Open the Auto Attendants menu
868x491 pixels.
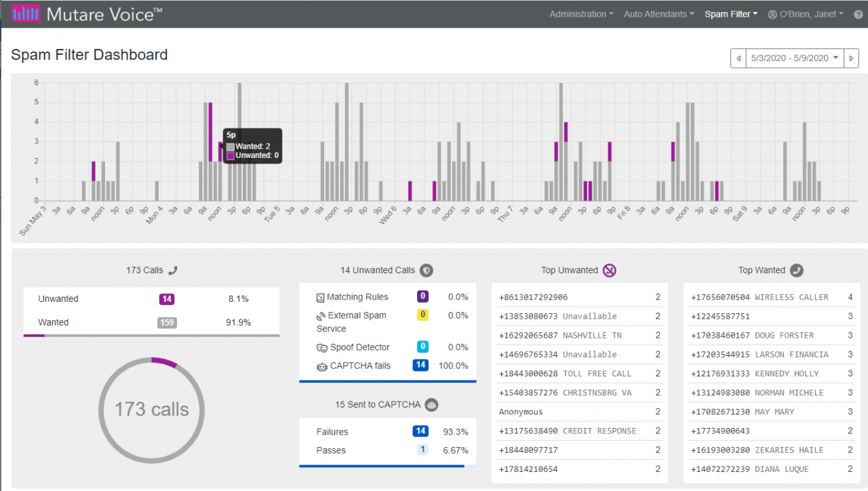coord(659,14)
